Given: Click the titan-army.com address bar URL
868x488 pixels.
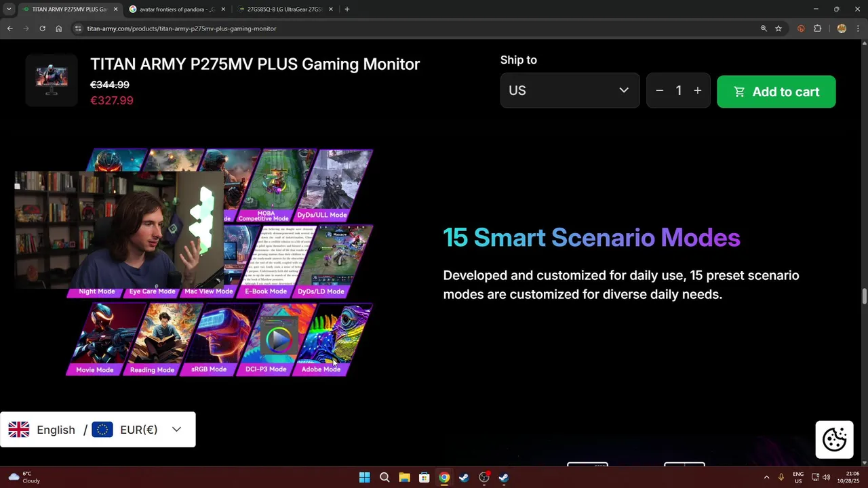Looking at the screenshot, I should coord(181,28).
